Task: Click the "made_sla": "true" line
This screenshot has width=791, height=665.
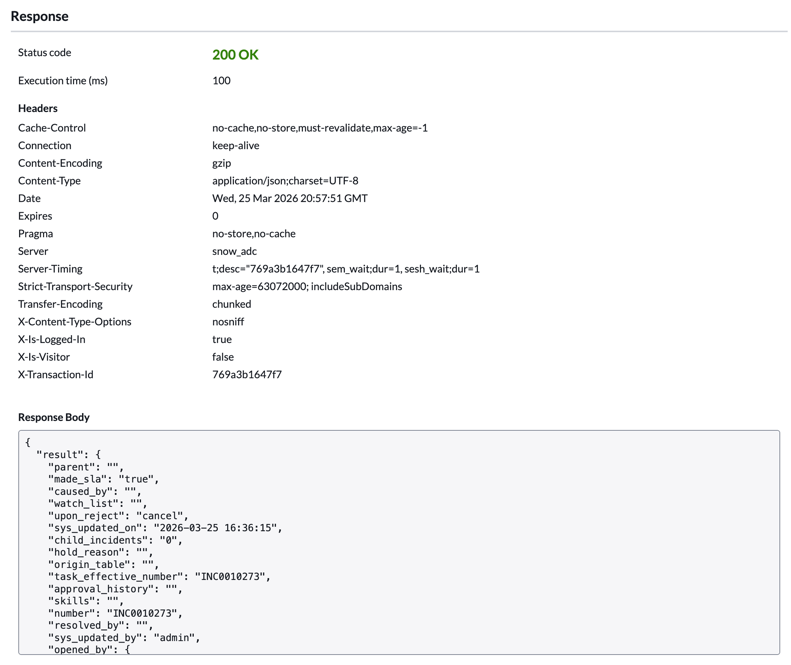Action: 103,479
